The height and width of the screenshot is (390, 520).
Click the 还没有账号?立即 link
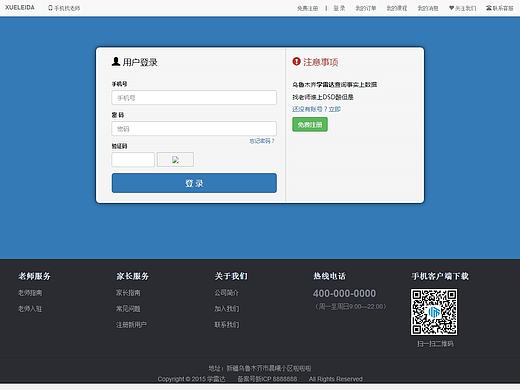(316, 109)
